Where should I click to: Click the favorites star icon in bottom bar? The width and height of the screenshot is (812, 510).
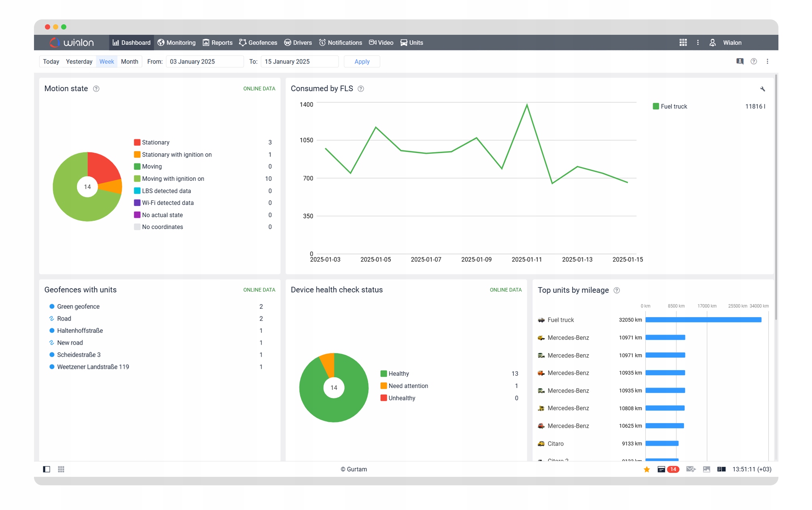[647, 469]
